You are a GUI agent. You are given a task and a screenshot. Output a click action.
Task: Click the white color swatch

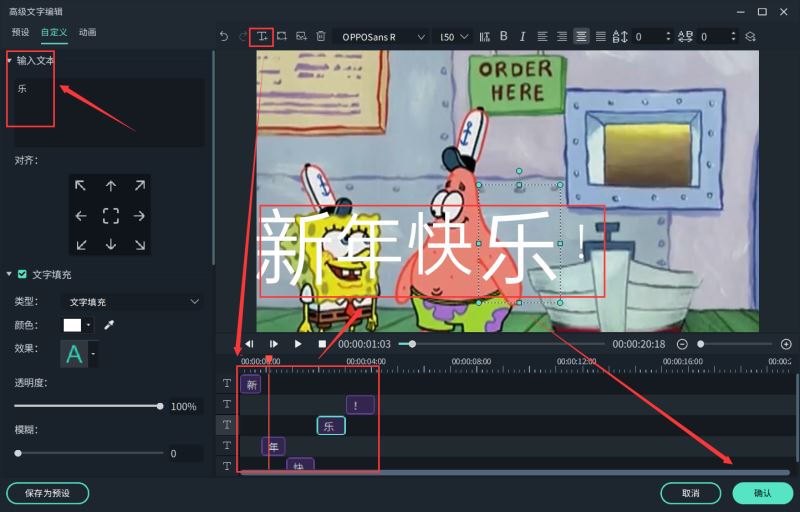72,325
